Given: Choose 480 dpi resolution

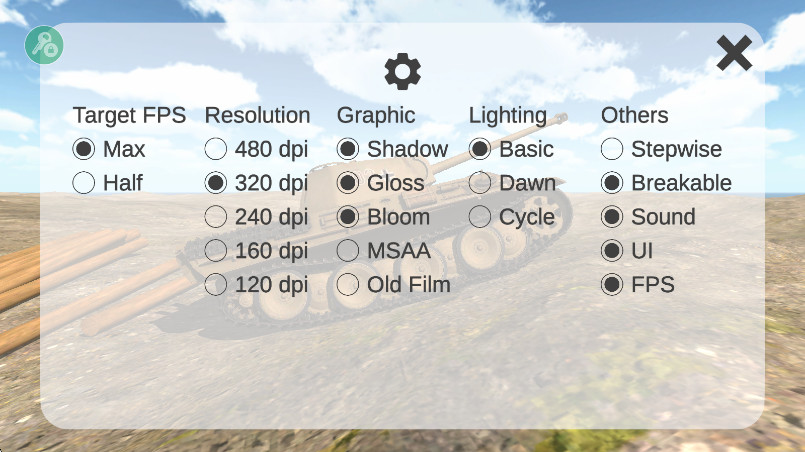Looking at the screenshot, I should click(216, 150).
